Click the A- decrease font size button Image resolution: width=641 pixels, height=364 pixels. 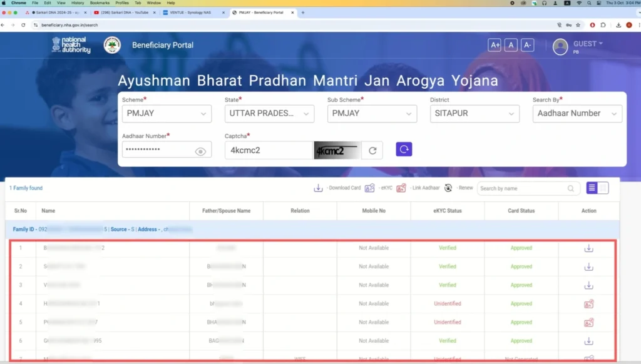[x=527, y=45]
